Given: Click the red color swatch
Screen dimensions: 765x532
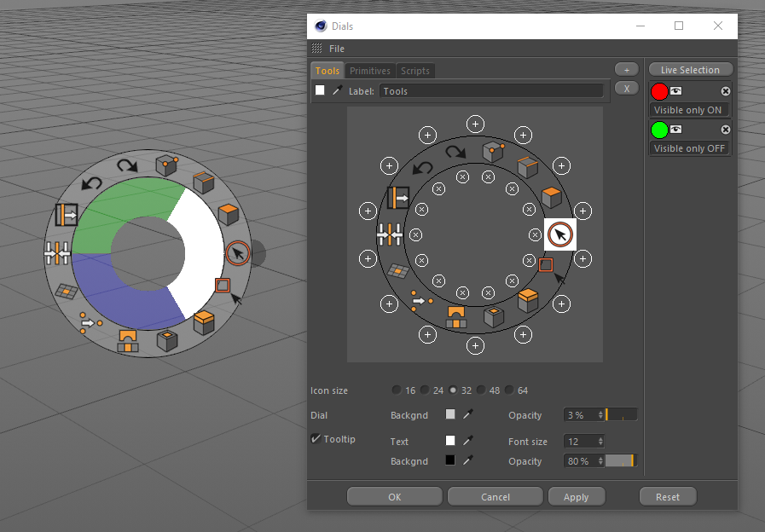Looking at the screenshot, I should tap(659, 91).
